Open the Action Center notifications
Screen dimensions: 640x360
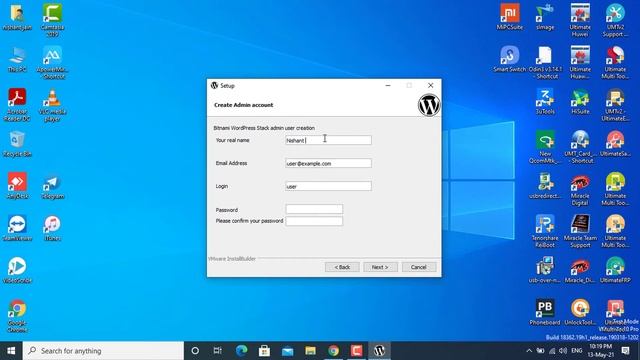pyautogui.click(x=625, y=351)
